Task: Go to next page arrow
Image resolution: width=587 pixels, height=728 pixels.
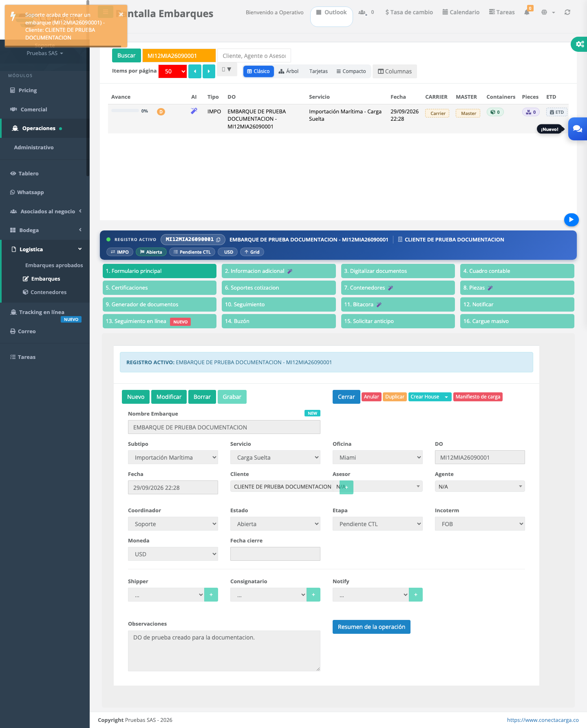Action: (209, 71)
